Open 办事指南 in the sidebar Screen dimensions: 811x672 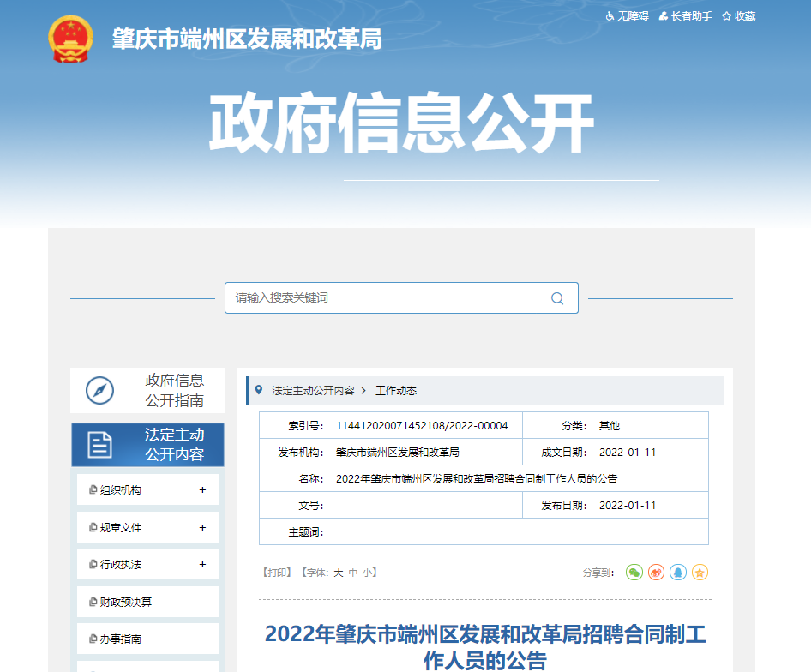(x=121, y=639)
